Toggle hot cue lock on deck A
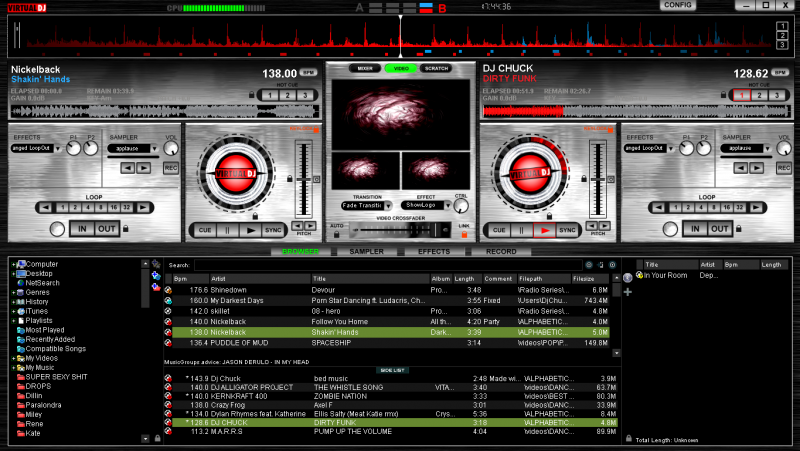Image resolution: width=800 pixels, height=451 pixels. click(252, 95)
